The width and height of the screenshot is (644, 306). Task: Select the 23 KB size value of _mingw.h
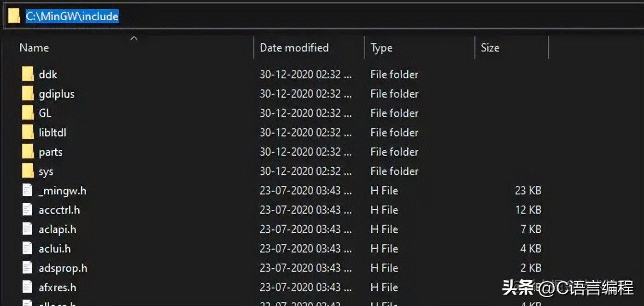(x=529, y=190)
